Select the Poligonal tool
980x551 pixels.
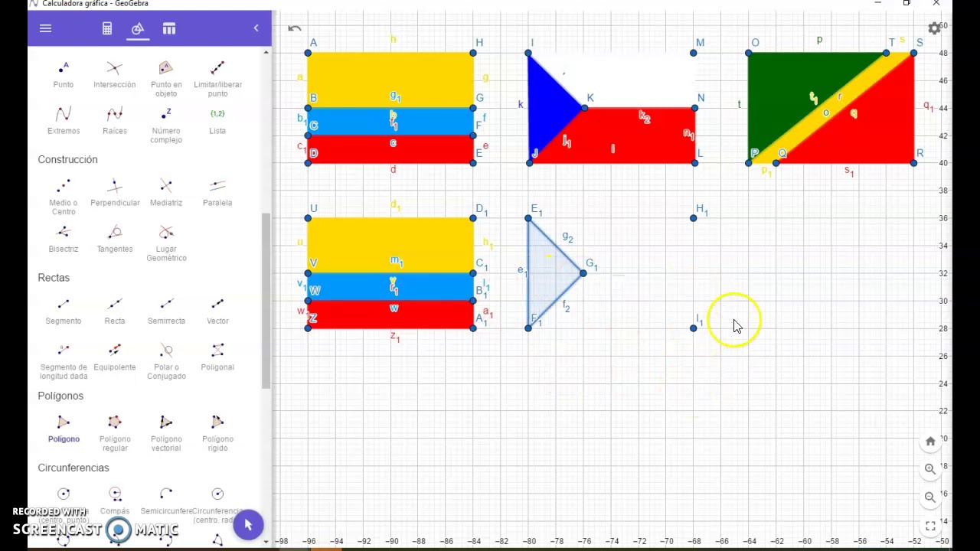pyautogui.click(x=217, y=357)
